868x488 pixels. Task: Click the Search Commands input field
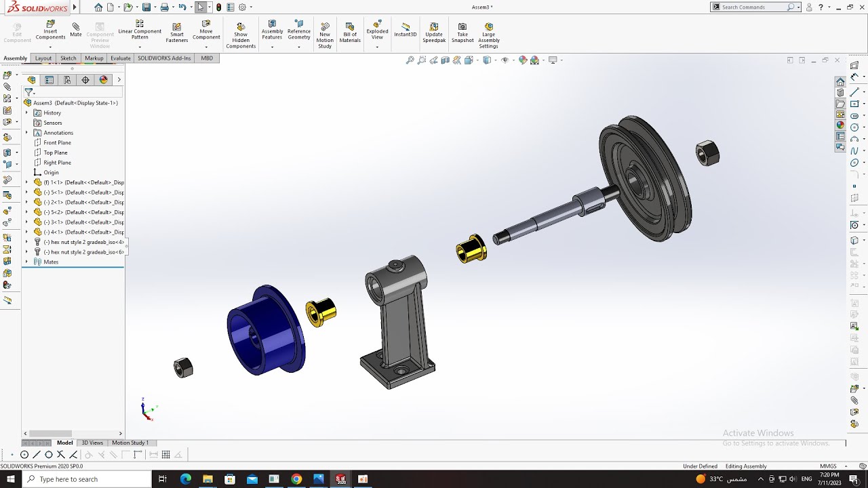point(752,7)
